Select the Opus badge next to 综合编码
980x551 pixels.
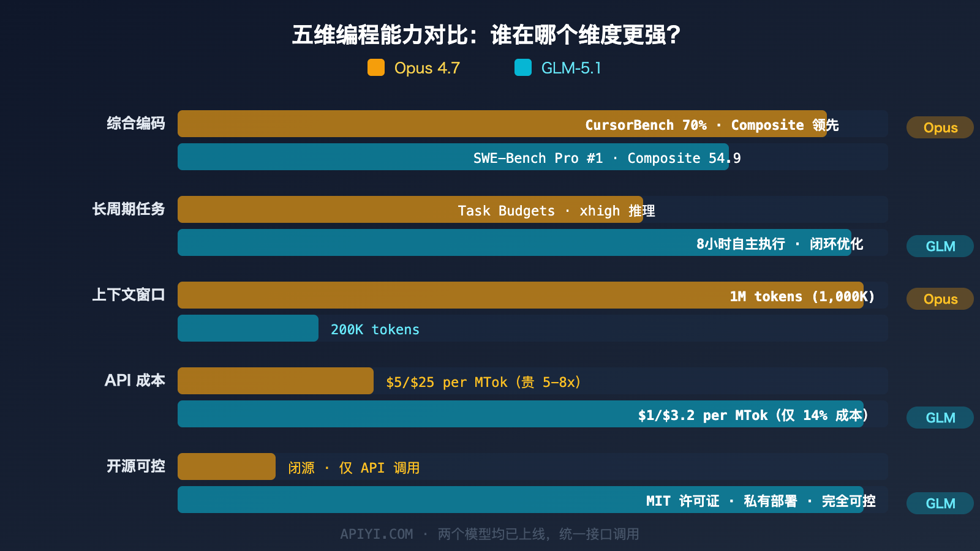pyautogui.click(x=940, y=127)
